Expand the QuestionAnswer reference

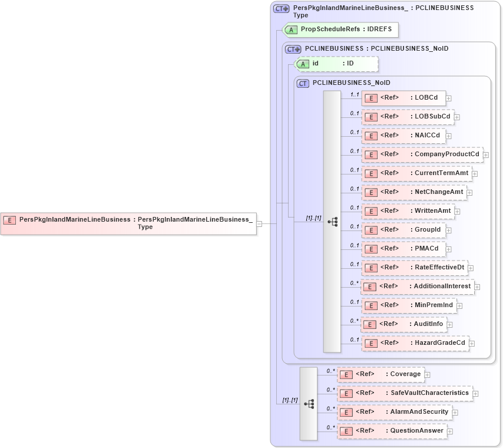point(450,431)
